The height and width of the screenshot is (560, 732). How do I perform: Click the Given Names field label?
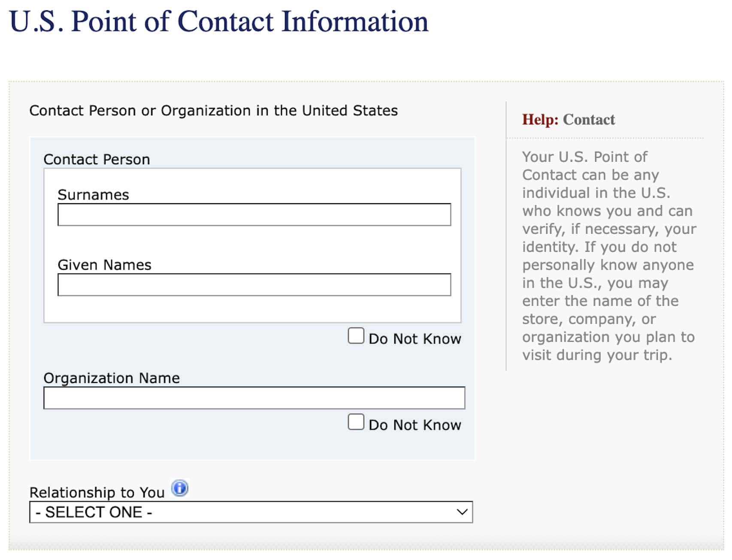coord(105,265)
